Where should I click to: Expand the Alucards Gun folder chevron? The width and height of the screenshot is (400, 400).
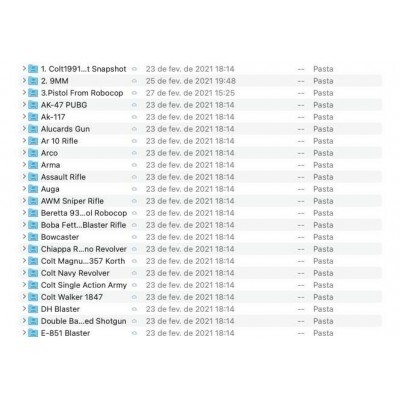(24, 129)
